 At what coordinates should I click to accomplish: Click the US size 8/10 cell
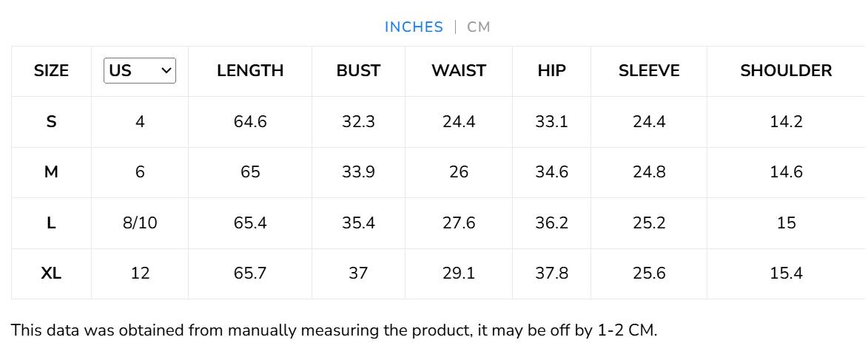click(140, 223)
